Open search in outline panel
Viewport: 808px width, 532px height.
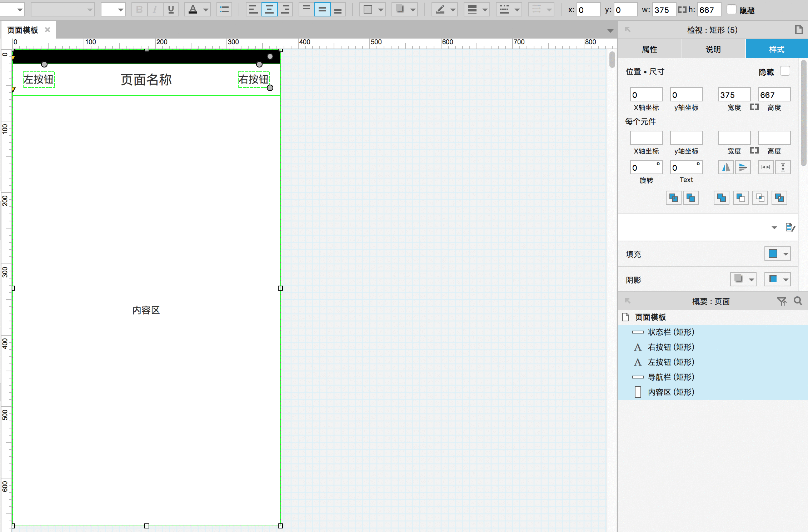click(x=798, y=301)
